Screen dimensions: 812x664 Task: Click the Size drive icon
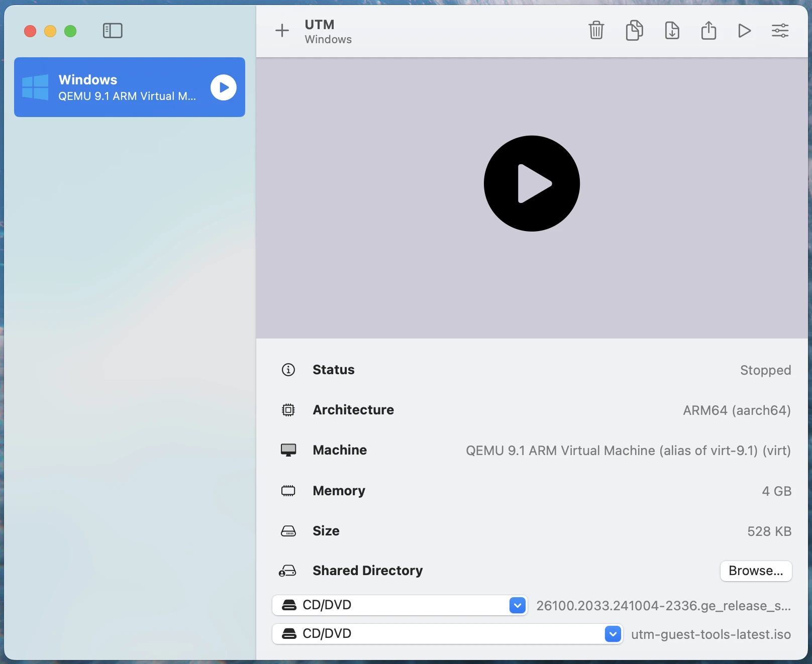click(x=288, y=531)
